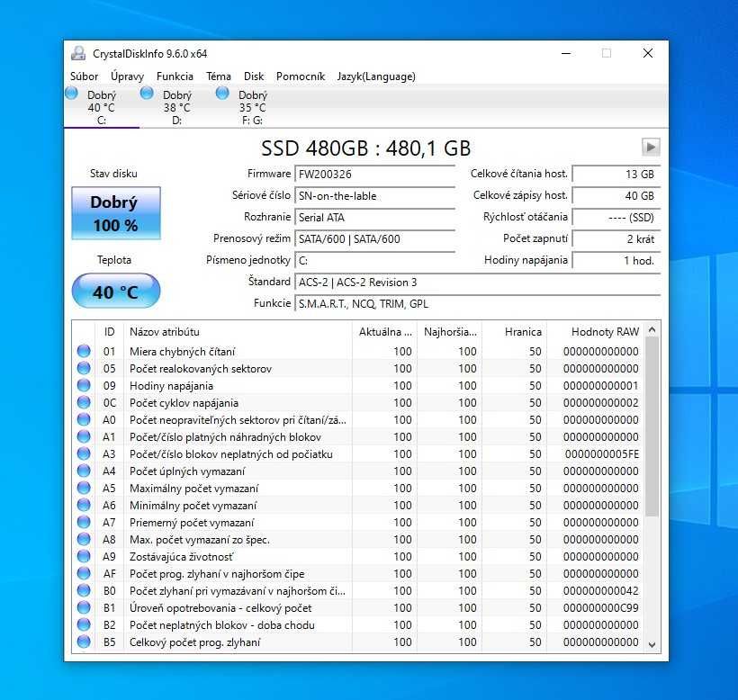Open the Jazyk(Language) menu
The width and height of the screenshot is (738, 700).
point(376,76)
